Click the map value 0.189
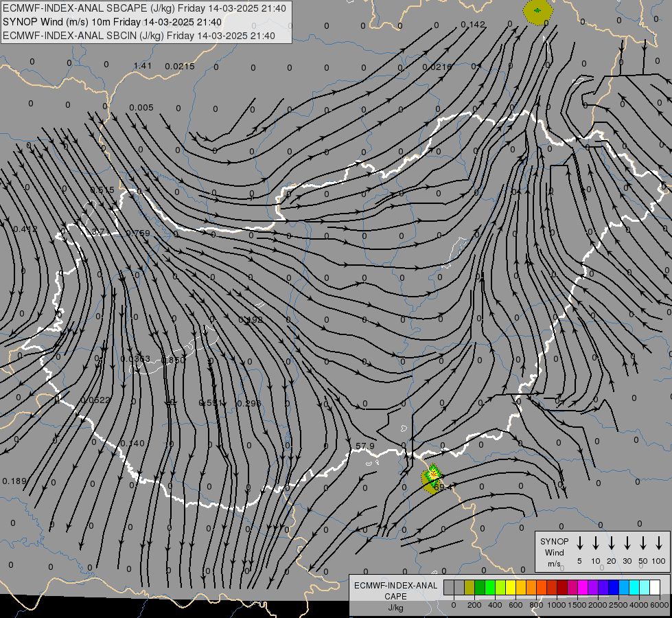 [x=14, y=481]
